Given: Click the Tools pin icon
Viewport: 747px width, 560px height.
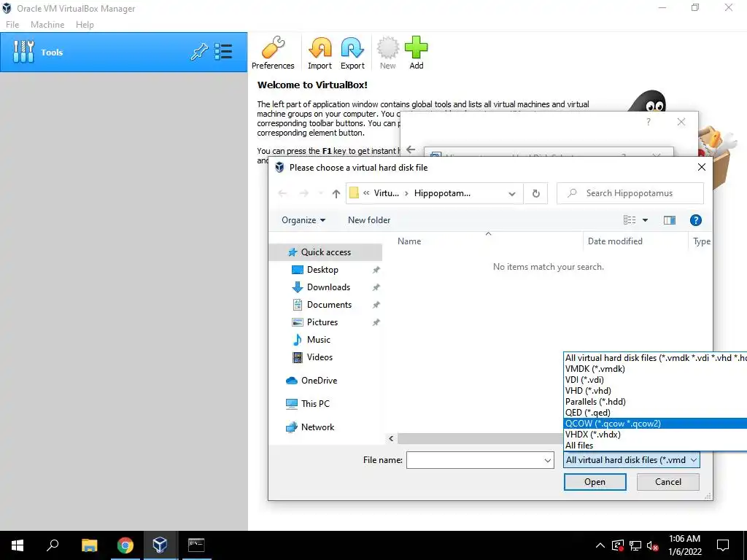Looking at the screenshot, I should pyautogui.click(x=199, y=52).
